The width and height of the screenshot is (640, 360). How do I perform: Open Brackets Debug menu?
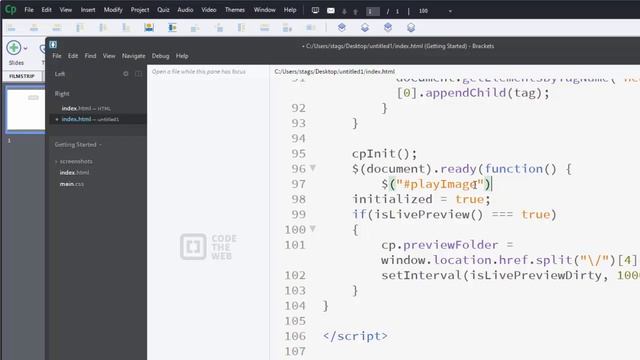pos(160,56)
